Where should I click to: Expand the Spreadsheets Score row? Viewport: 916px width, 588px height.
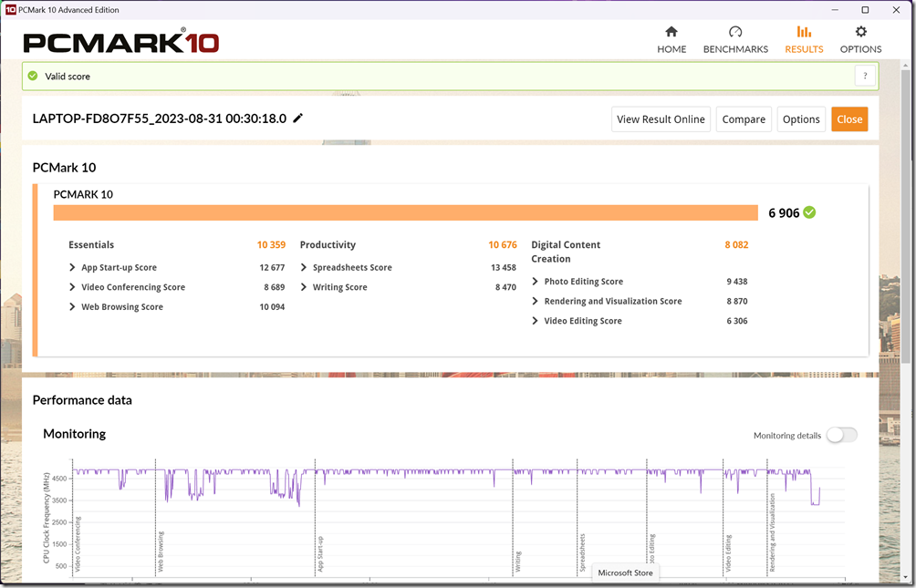[304, 268]
